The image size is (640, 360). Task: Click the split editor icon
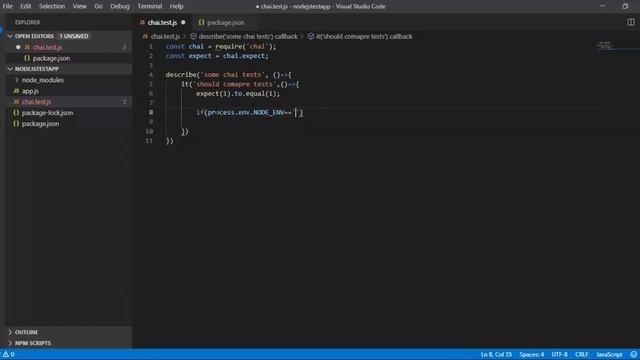tap(631, 22)
